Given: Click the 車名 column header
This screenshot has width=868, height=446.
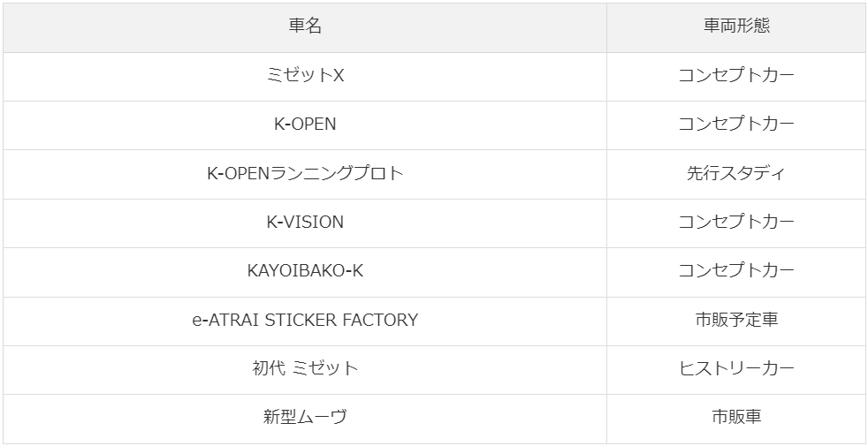Looking at the screenshot, I should tap(304, 27).
